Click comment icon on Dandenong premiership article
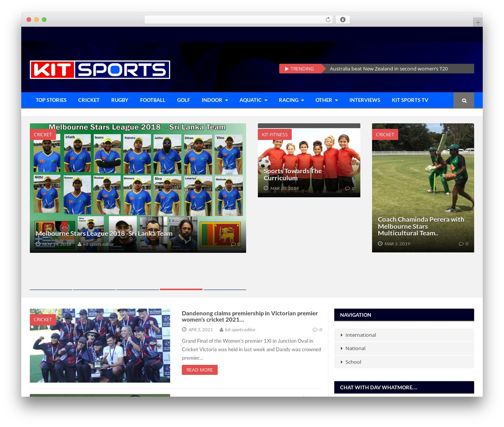Image resolution: width=504 pixels, height=427 pixels. pyautogui.click(x=315, y=330)
